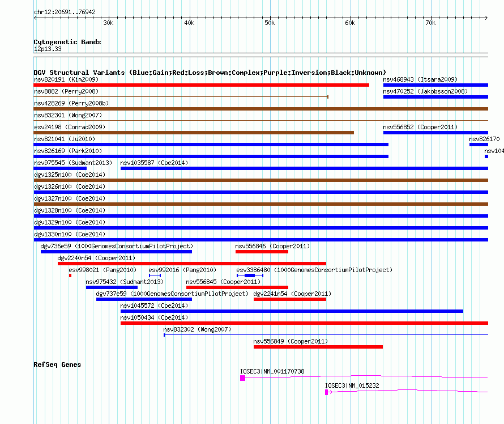504x424 pixels.
Task: Click nsv832301 (Wong2007) label
Action: point(68,115)
